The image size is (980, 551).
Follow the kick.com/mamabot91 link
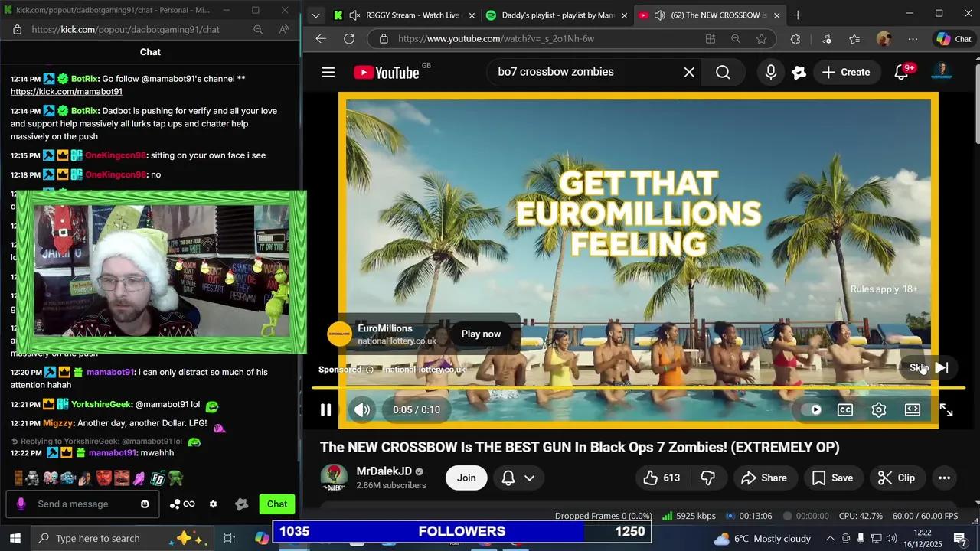[x=66, y=91]
